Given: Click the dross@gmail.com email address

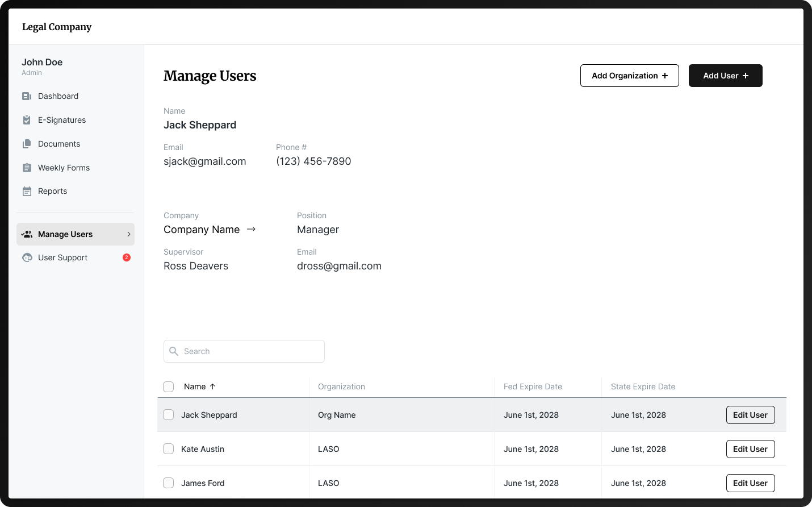Looking at the screenshot, I should click(x=339, y=266).
